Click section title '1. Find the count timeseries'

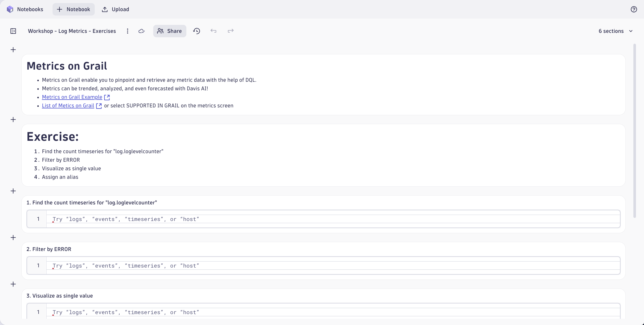(92, 203)
